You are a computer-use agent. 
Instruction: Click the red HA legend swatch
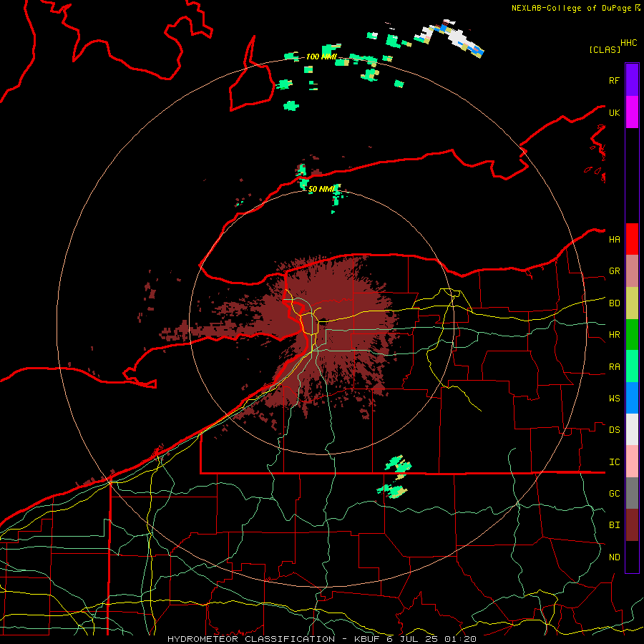coord(632,239)
